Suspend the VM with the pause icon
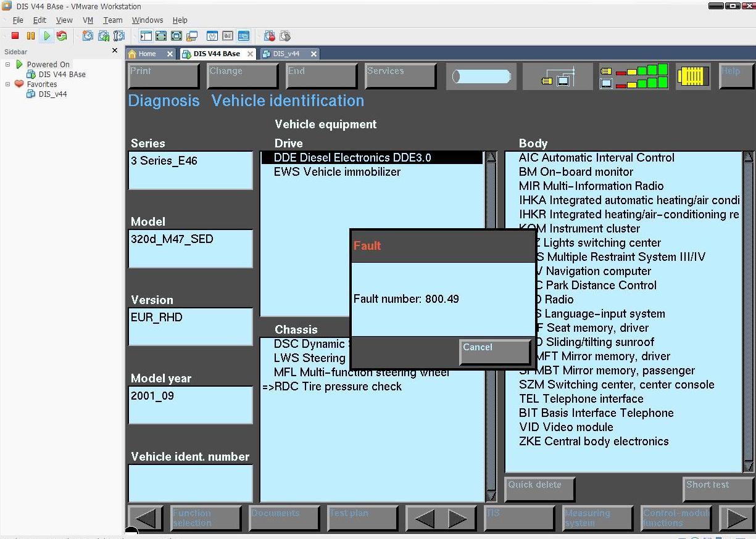This screenshot has height=539, width=756. [x=31, y=36]
